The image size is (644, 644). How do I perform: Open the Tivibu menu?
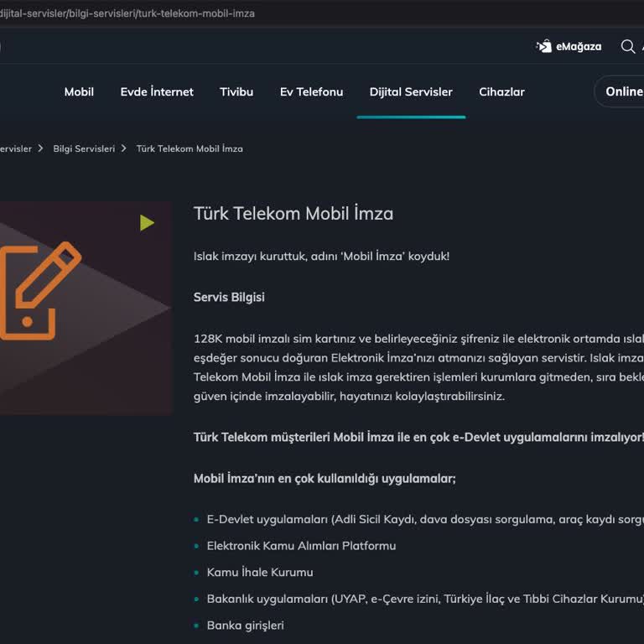pos(236,92)
